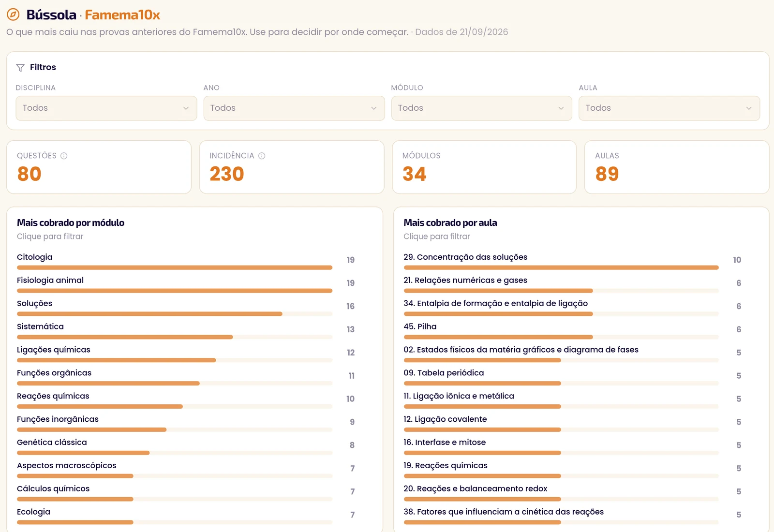Open the Ano dropdown
This screenshot has height=532, width=774.
point(294,108)
